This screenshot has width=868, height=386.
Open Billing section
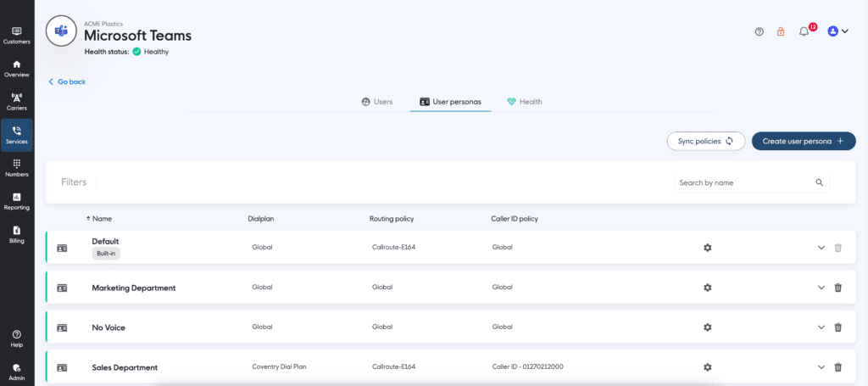click(x=17, y=235)
